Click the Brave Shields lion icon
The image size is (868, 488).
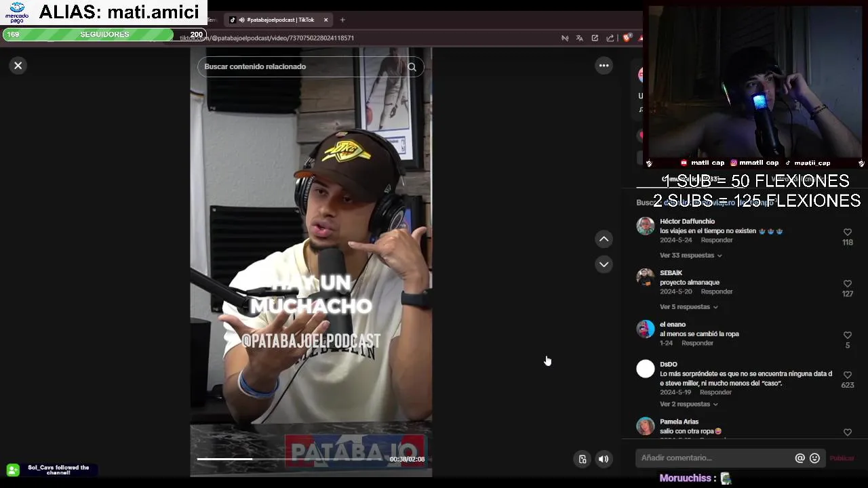[626, 38]
